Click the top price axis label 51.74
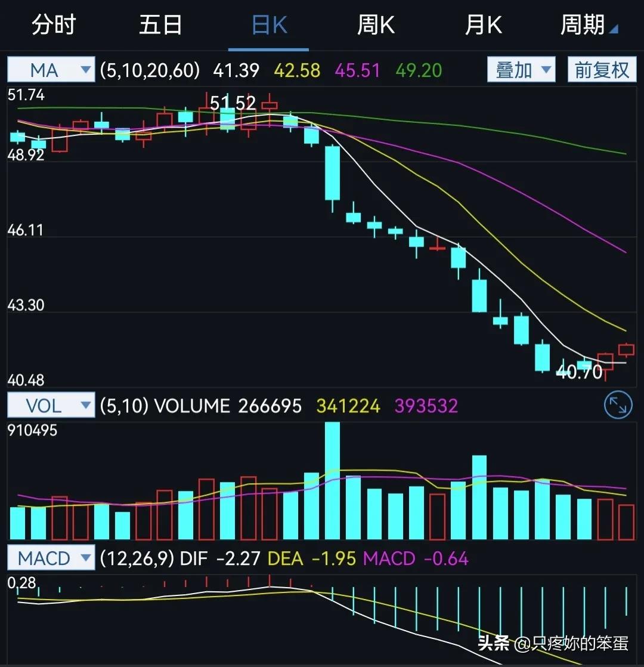 point(26,94)
